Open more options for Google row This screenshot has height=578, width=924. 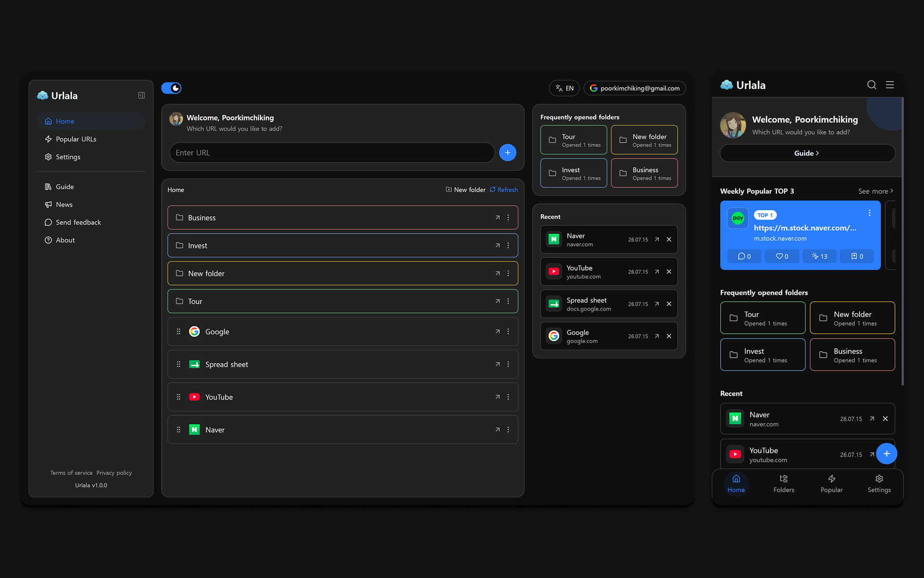click(x=508, y=332)
